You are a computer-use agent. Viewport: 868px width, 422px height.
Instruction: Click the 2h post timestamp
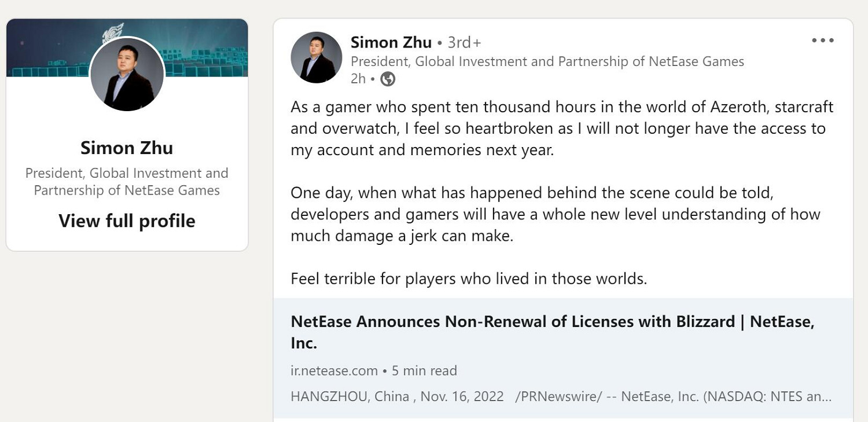point(358,79)
